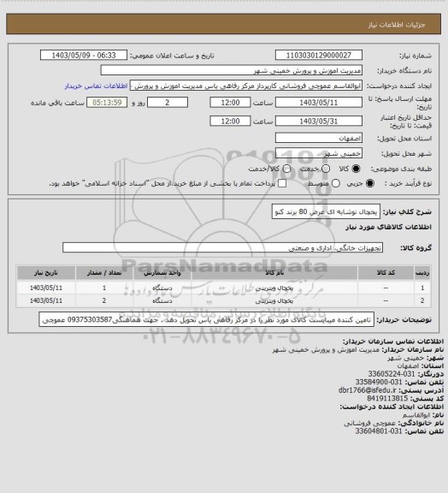This screenshot has height=493, width=448.
Task: Click the unit دستگاه in table row 1
Action: pos(162,288)
